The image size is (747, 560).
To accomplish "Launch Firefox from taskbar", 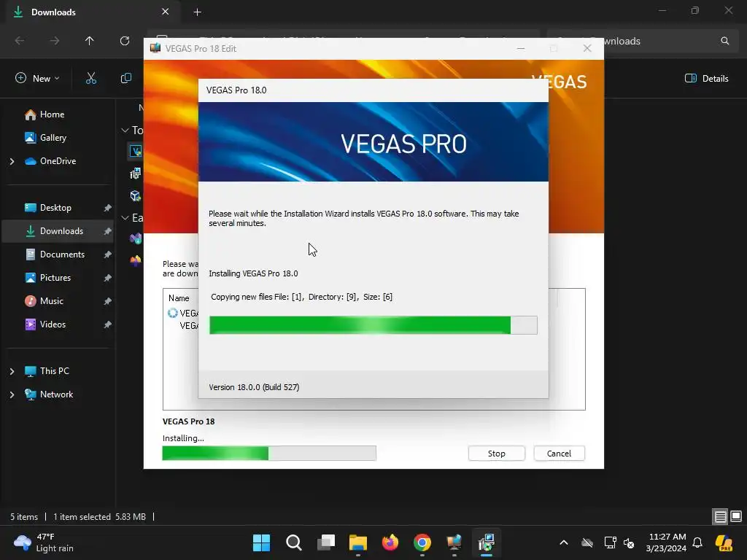I will (x=390, y=542).
